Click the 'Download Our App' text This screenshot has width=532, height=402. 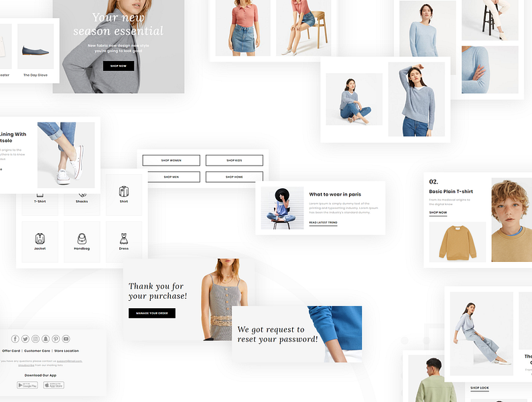[x=40, y=375]
